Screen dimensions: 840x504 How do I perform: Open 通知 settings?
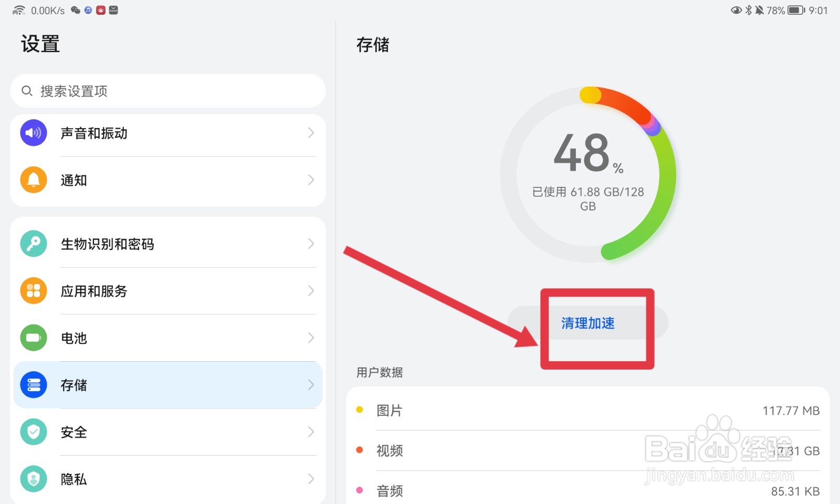(168, 180)
